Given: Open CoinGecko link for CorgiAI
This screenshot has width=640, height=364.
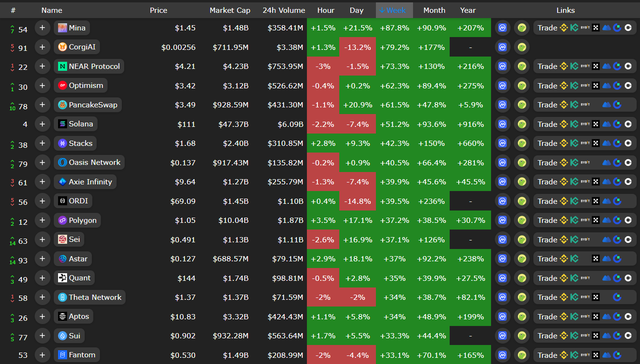Looking at the screenshot, I should coord(522,47).
